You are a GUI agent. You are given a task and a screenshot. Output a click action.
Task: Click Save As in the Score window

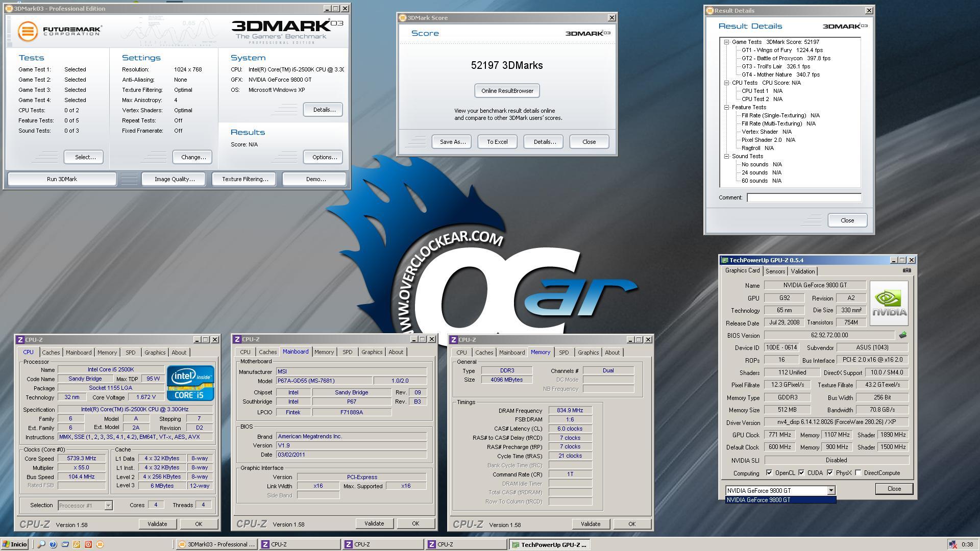point(452,142)
